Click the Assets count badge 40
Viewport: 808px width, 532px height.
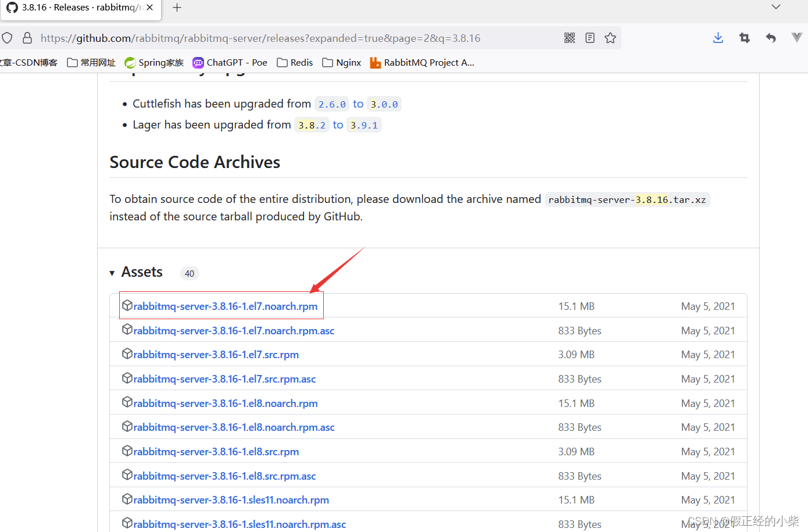pyautogui.click(x=190, y=273)
